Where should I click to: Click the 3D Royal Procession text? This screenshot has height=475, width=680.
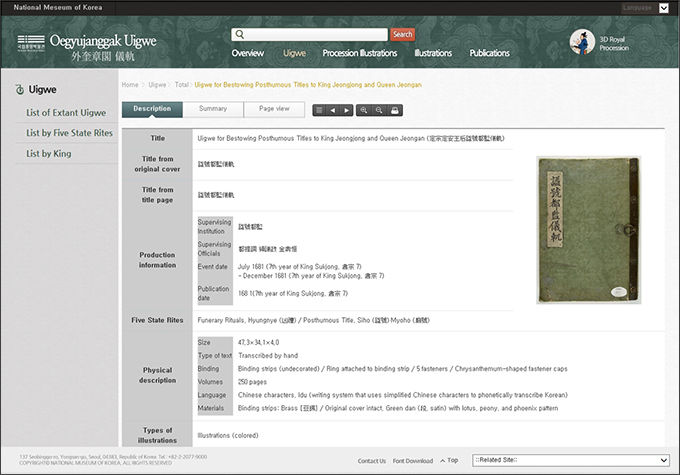coord(614,43)
